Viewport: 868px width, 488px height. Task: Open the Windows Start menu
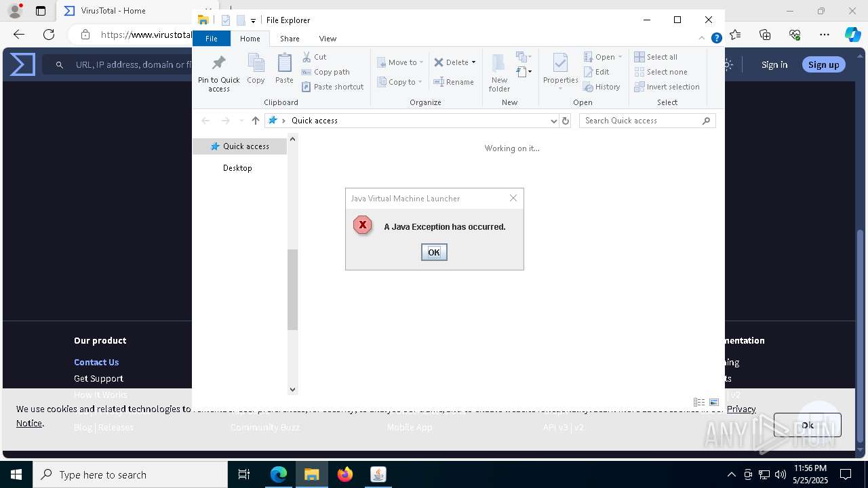pos(16,474)
